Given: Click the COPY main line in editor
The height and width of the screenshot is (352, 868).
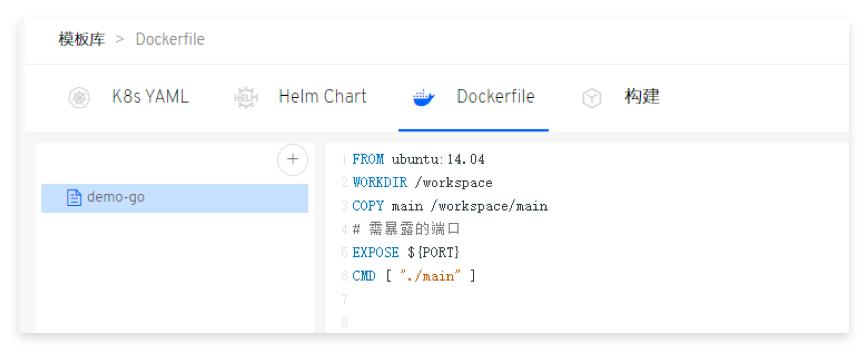Looking at the screenshot, I should click(x=450, y=206).
